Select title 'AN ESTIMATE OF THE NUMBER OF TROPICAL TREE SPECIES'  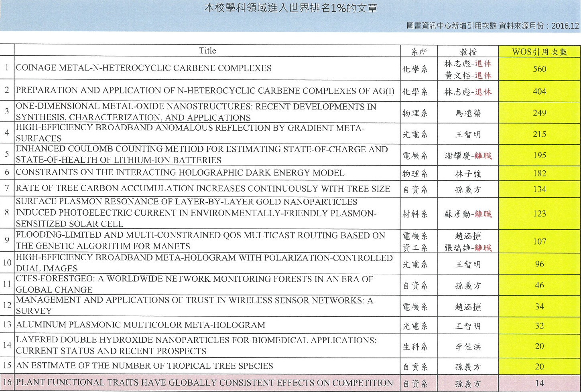point(144,366)
